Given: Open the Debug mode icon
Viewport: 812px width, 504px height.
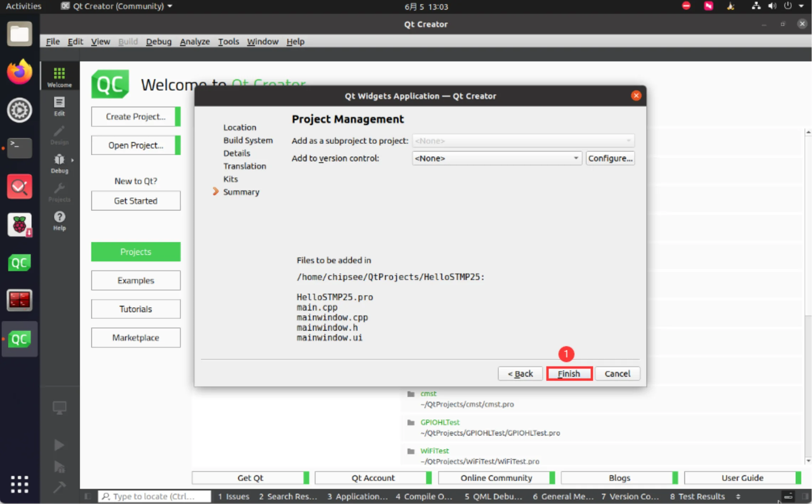Looking at the screenshot, I should pos(59,163).
